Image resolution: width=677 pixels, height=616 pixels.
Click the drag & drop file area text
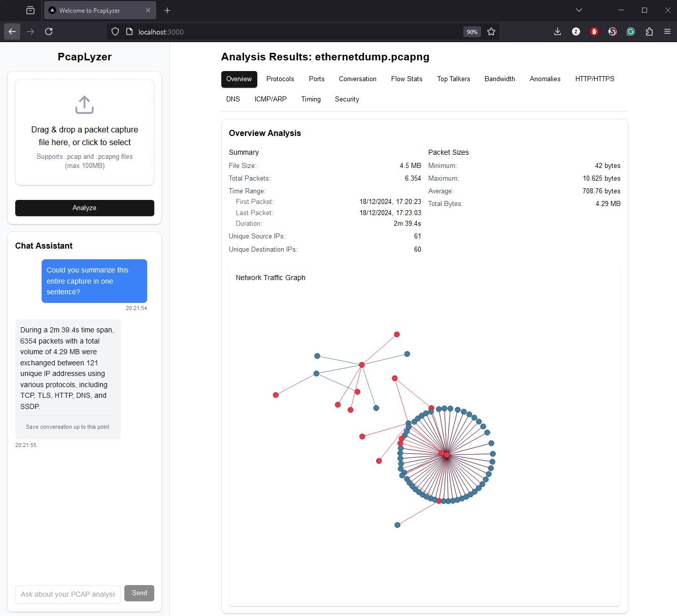coord(85,136)
